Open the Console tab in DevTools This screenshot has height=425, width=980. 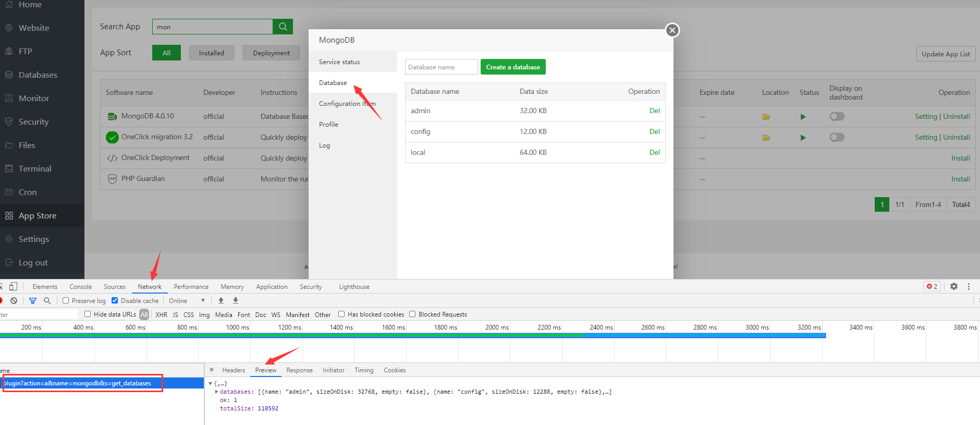[80, 286]
